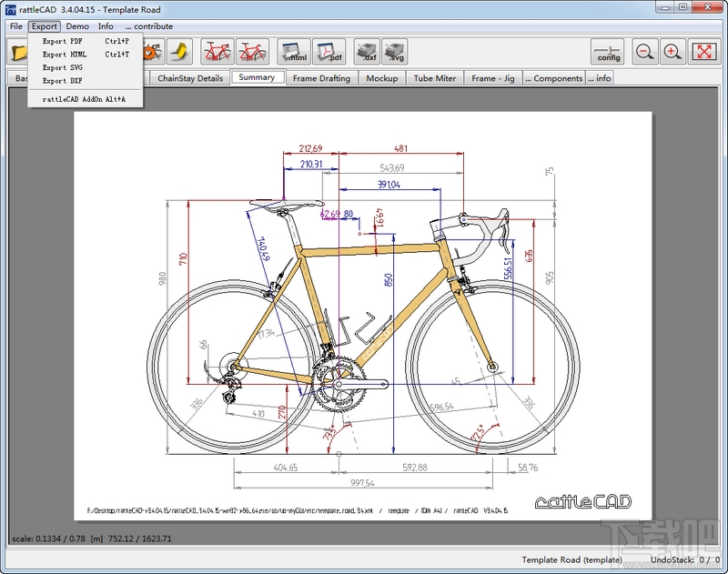Open the config panel button

[608, 52]
